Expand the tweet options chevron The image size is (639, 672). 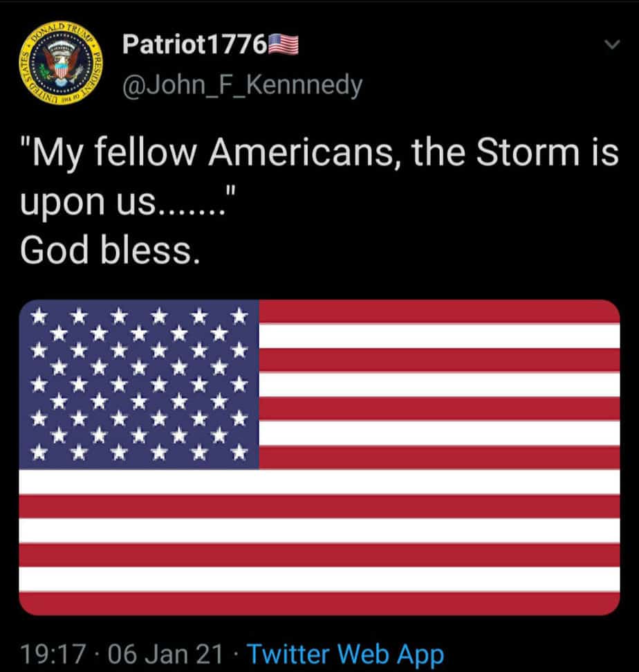(613, 44)
